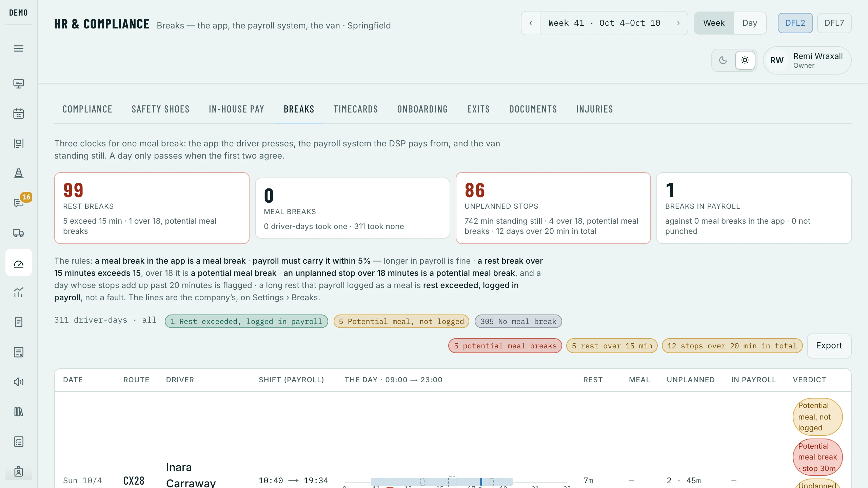Filter by red 5 potential meal breaks chip

505,346
